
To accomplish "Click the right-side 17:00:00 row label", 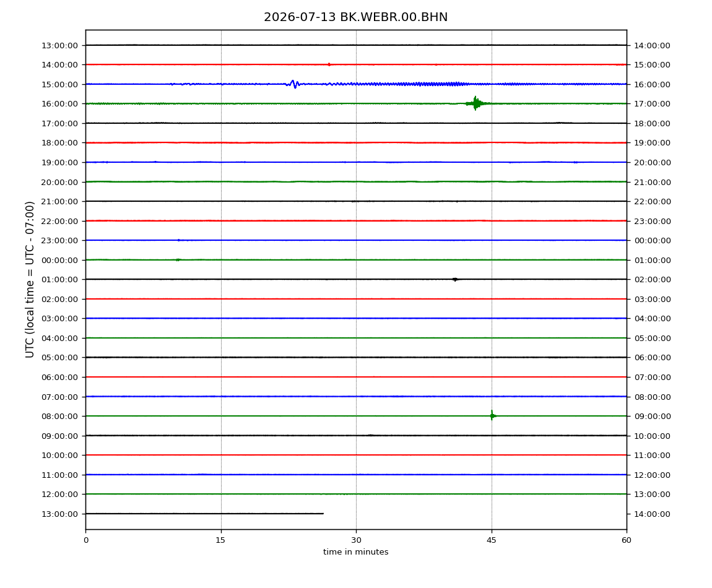I will [x=652, y=104].
